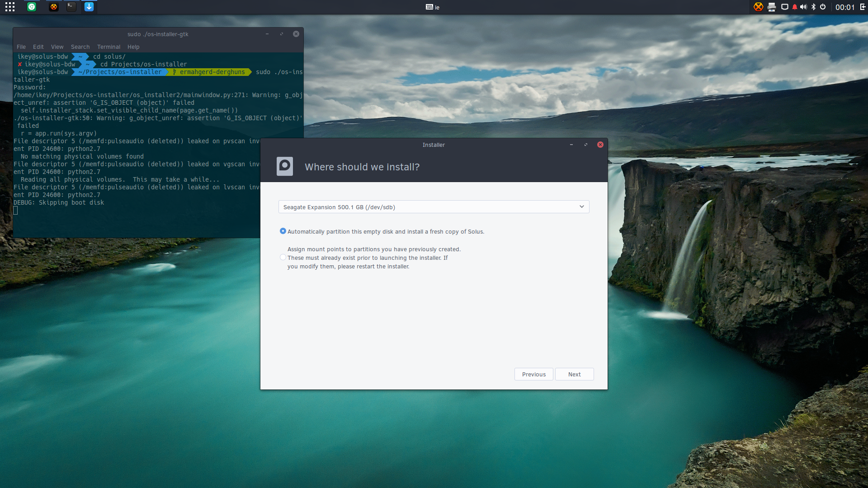This screenshot has width=868, height=488.
Task: Minimize the terminal window
Action: pos(267,34)
